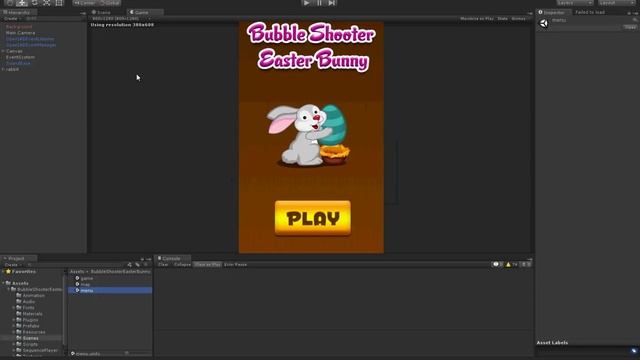This screenshot has height=360, width=640.
Task: Toggle error messages filter in Console
Action: [526, 264]
